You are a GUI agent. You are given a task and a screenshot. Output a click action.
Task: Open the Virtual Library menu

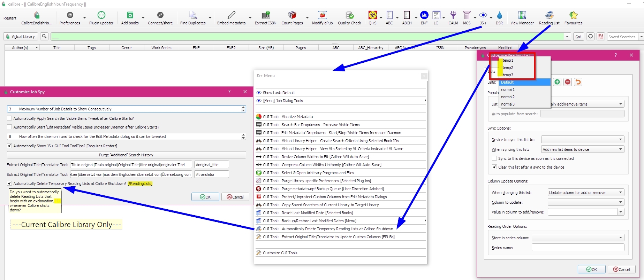[20, 37]
